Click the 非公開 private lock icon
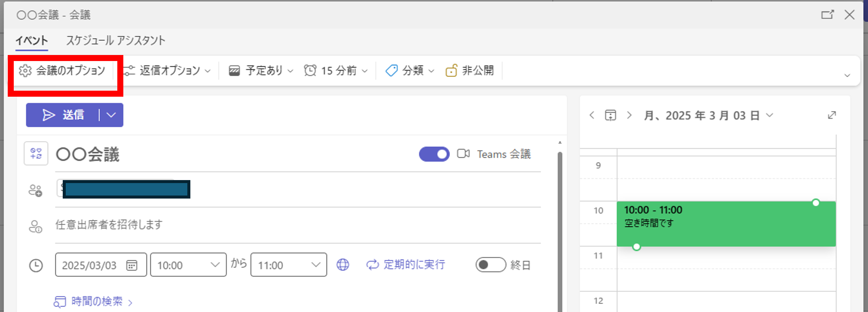 tap(451, 70)
